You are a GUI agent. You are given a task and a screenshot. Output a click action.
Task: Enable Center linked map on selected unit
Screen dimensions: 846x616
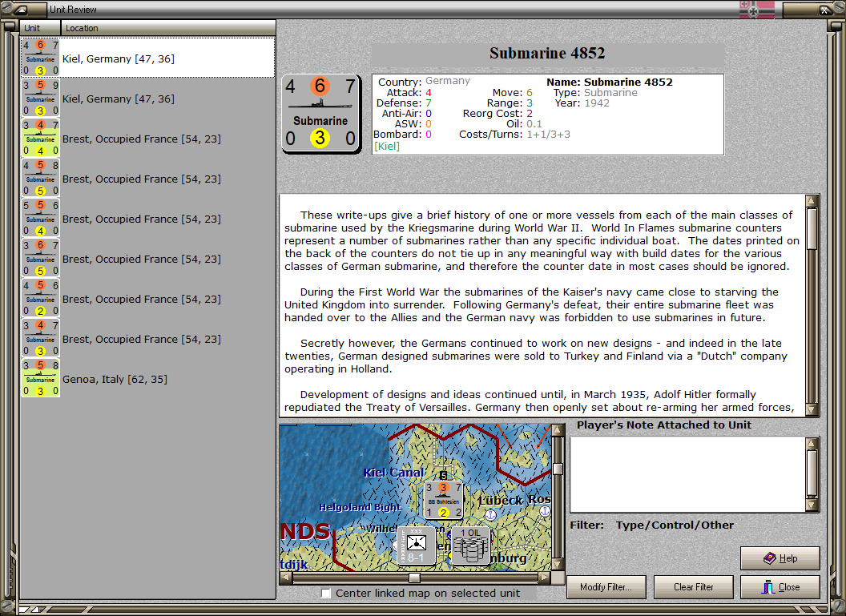(x=326, y=594)
